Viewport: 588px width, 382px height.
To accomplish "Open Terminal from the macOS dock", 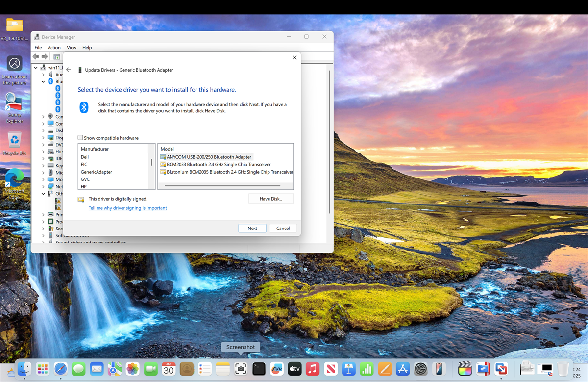I will [259, 369].
